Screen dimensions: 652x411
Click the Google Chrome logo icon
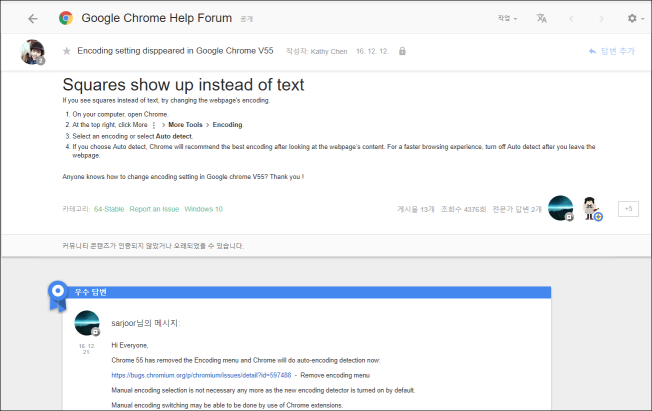coord(66,18)
